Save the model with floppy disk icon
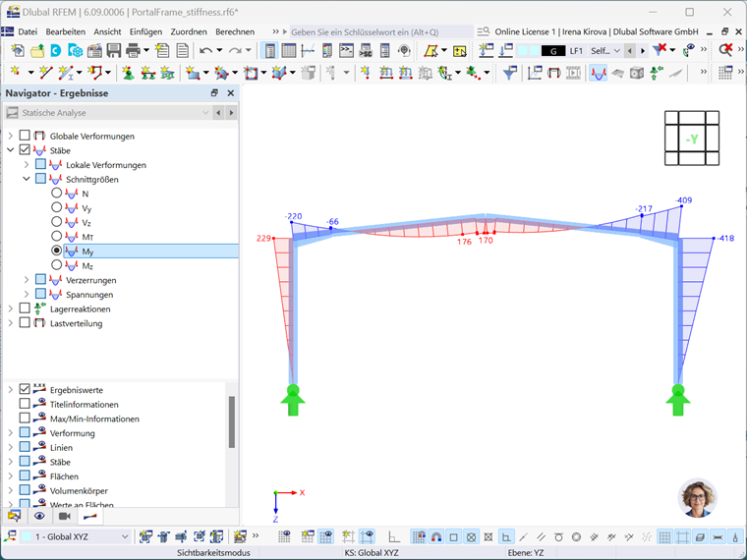 click(113, 50)
